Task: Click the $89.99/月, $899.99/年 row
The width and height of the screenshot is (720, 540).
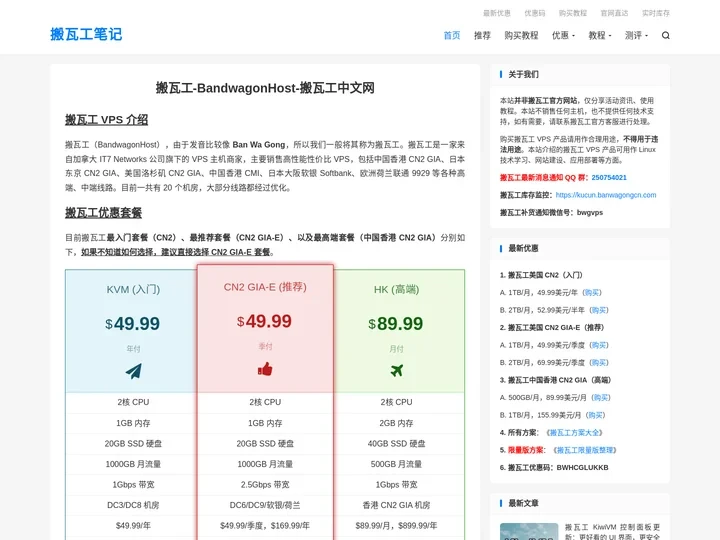Action: 396,525
